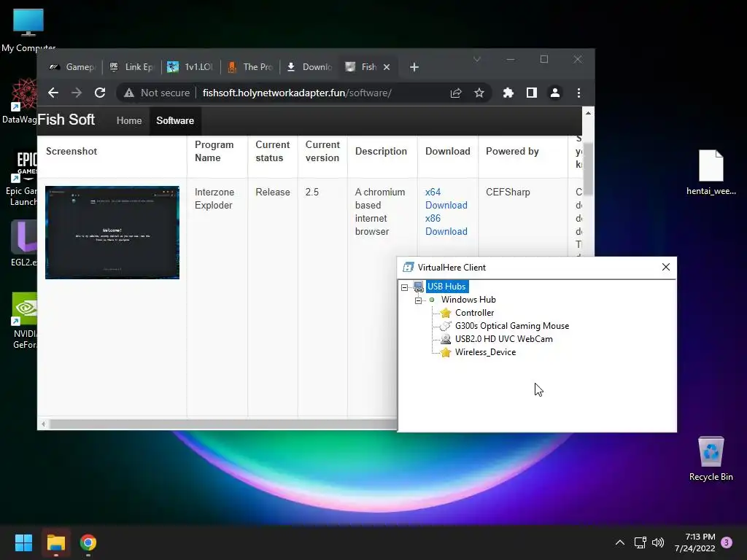Click the Controller star icon
Viewport: 747px width, 560px height.
pos(446,313)
